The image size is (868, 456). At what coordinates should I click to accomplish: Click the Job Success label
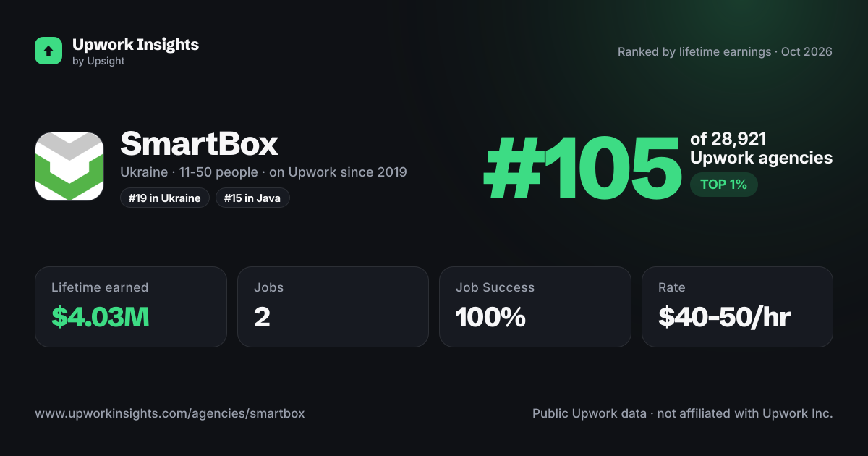pyautogui.click(x=495, y=287)
